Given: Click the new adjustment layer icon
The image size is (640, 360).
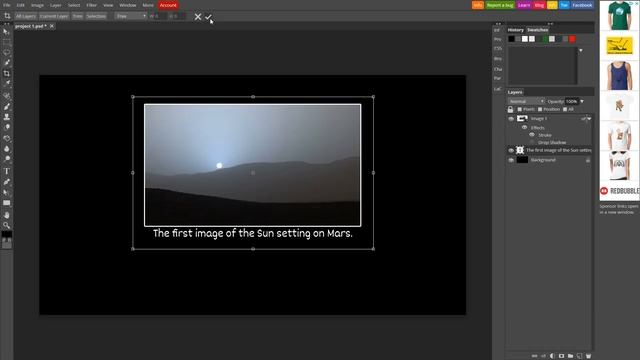Looking at the screenshot, I should click(x=552, y=356).
